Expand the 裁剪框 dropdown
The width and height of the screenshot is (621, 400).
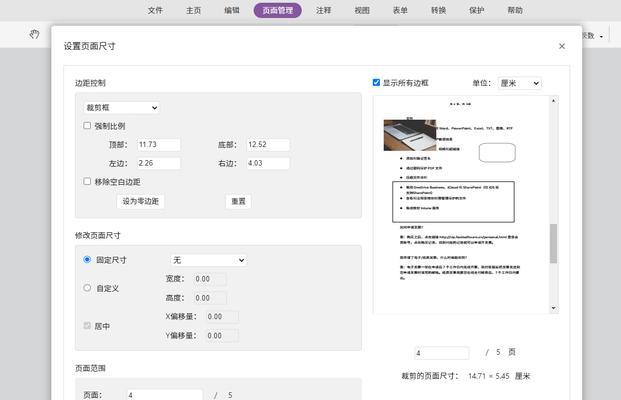point(122,108)
